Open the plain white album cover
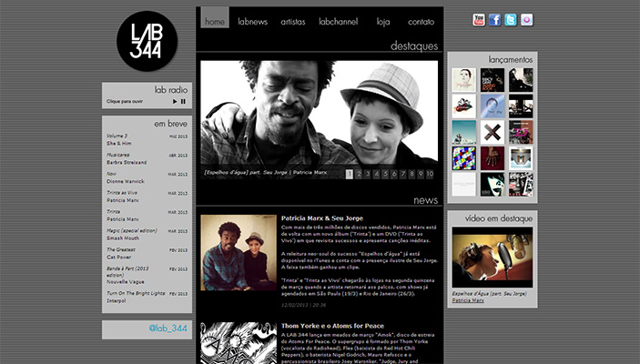Viewport: 640px width, 364px height. tap(464, 185)
